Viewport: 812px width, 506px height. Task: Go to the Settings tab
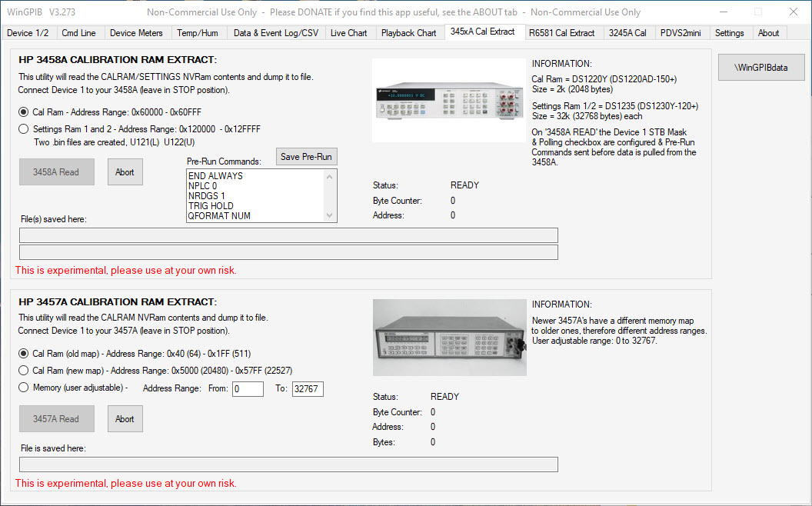point(729,33)
